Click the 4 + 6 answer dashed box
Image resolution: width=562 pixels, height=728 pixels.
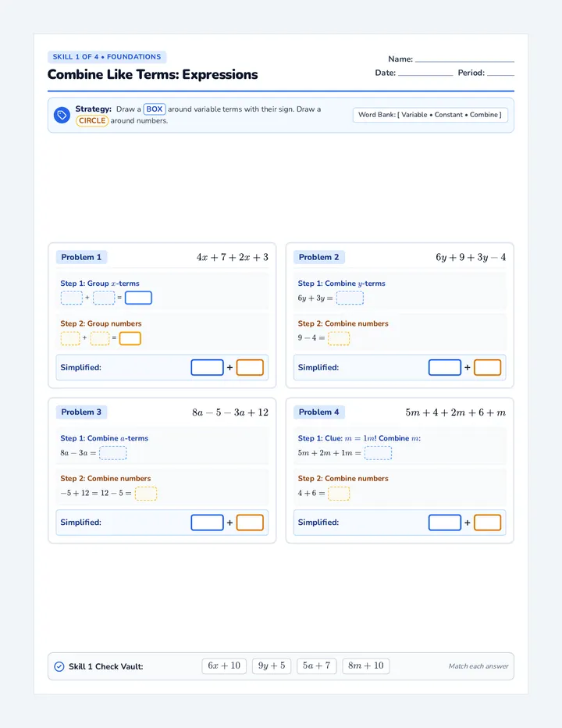coord(339,493)
